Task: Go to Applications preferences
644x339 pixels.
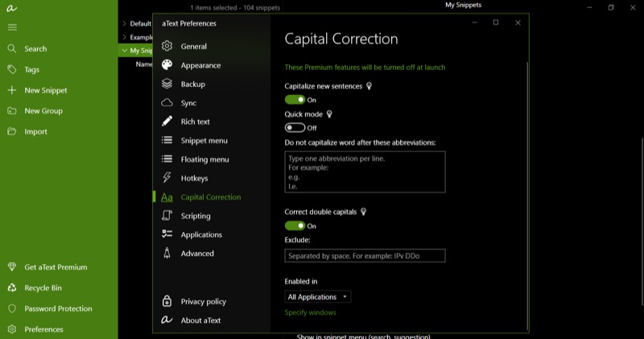Action: coord(201,234)
